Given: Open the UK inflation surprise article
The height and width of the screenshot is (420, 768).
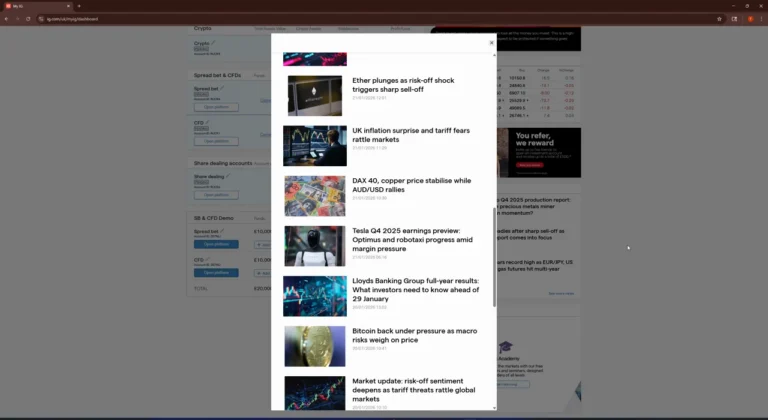Looking at the screenshot, I should tap(411, 135).
